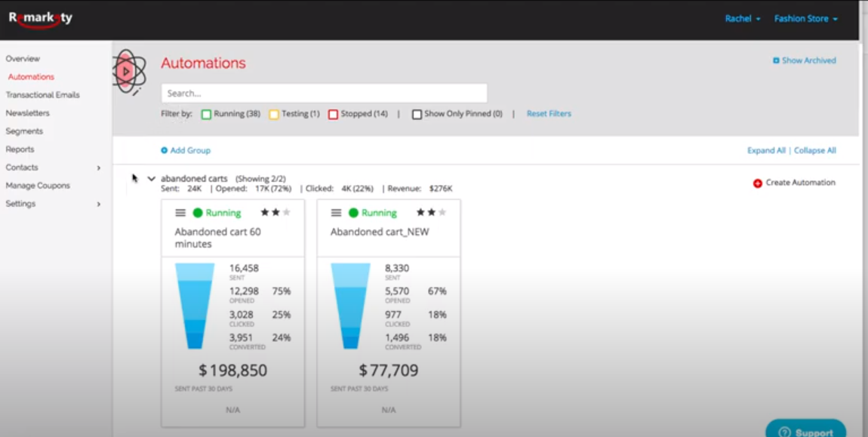This screenshot has height=437, width=868.
Task: Collapse the abandoned carts group
Action: pyautogui.click(x=152, y=178)
